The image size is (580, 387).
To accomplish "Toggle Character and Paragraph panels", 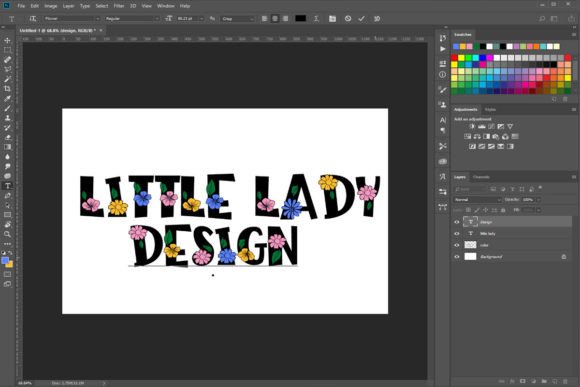I will [x=332, y=18].
